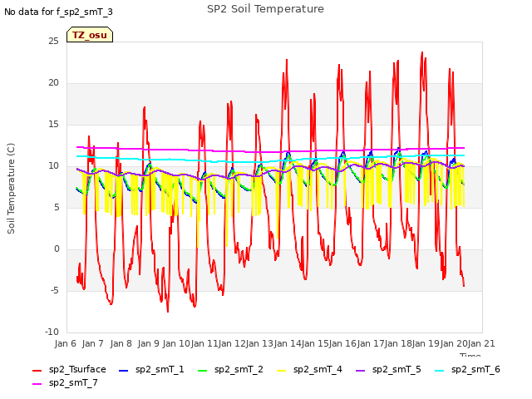Click the Jan 20 x-axis tick label
This screenshot has height=399, width=532.
[x=454, y=343]
